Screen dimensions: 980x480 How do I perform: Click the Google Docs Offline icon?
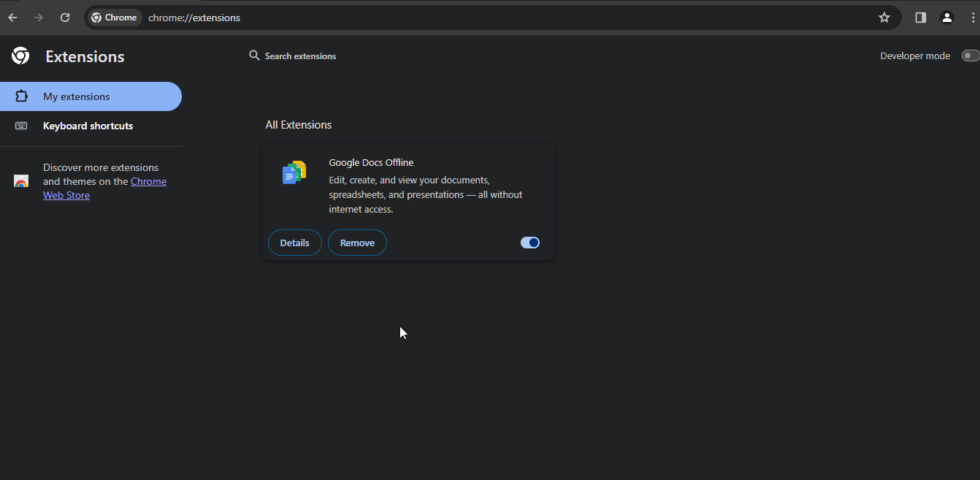point(294,173)
